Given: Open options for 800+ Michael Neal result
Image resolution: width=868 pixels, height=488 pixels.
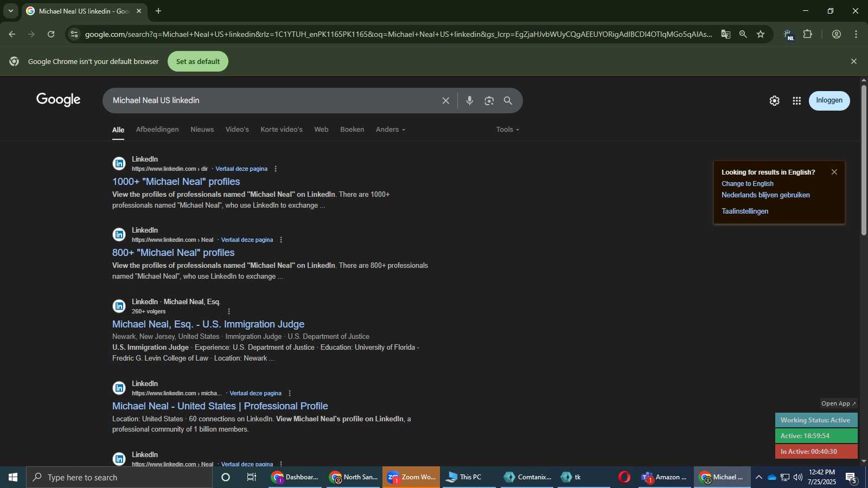Looking at the screenshot, I should pos(281,240).
